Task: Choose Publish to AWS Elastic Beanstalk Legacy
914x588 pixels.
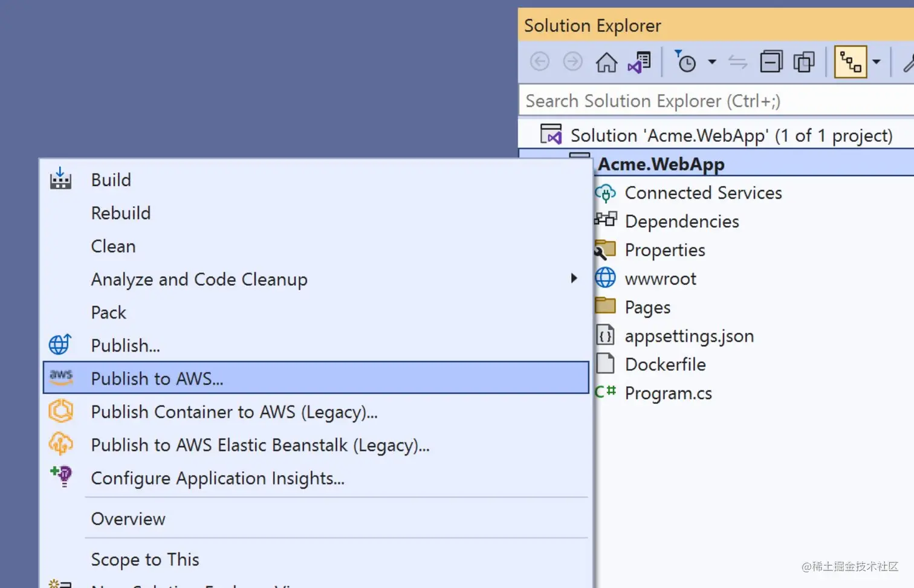Action: [x=260, y=445]
